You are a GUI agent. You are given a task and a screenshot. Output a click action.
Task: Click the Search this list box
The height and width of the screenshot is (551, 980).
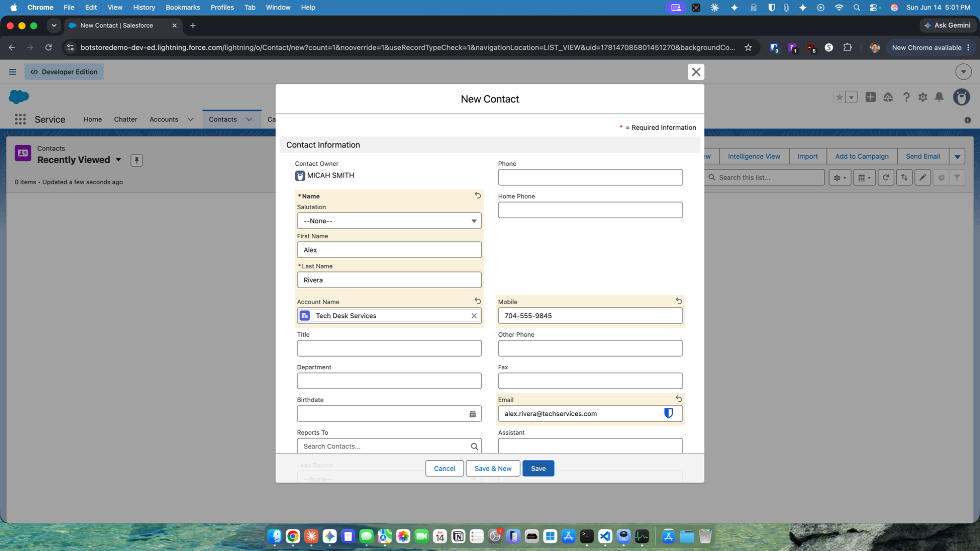coord(765,178)
